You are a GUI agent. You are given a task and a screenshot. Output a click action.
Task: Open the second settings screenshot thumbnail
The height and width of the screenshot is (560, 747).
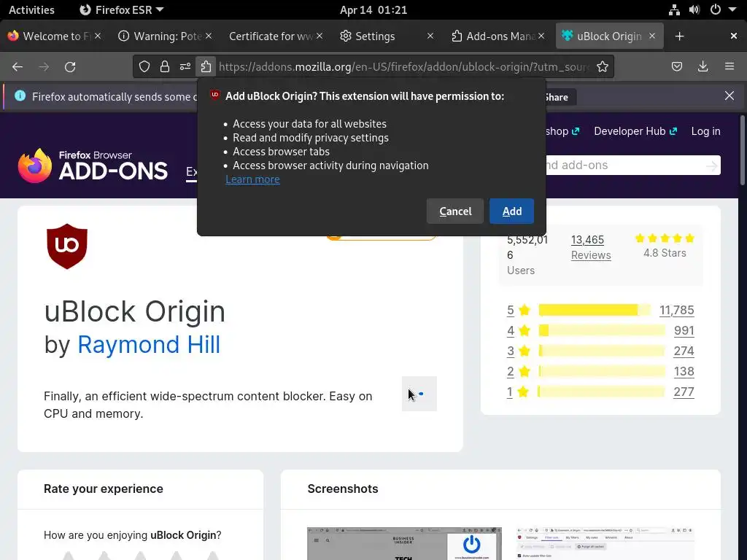605,543
